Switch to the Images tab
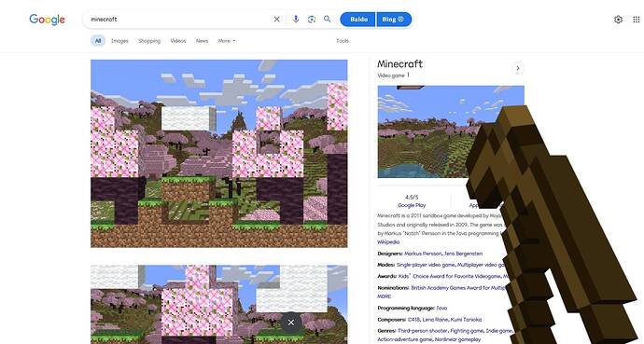This screenshot has width=644, height=344. [119, 41]
